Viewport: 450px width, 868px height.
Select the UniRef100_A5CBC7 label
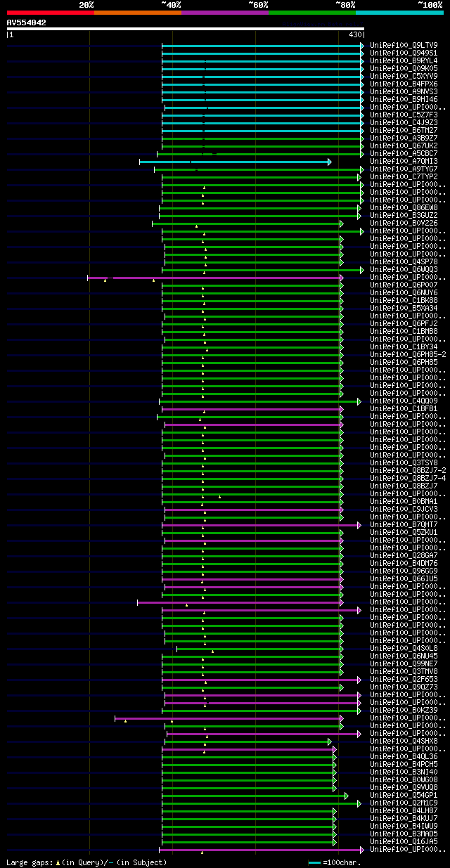404,153
